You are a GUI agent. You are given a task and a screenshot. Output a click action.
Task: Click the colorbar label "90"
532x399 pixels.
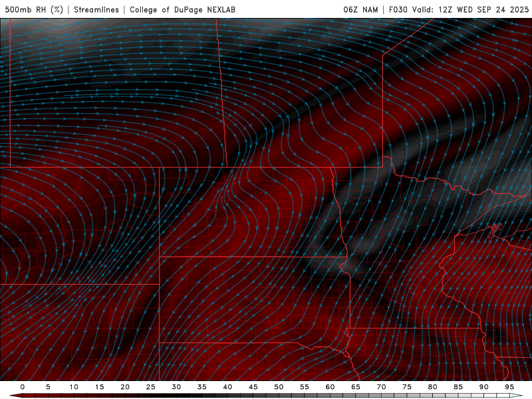[x=484, y=387]
